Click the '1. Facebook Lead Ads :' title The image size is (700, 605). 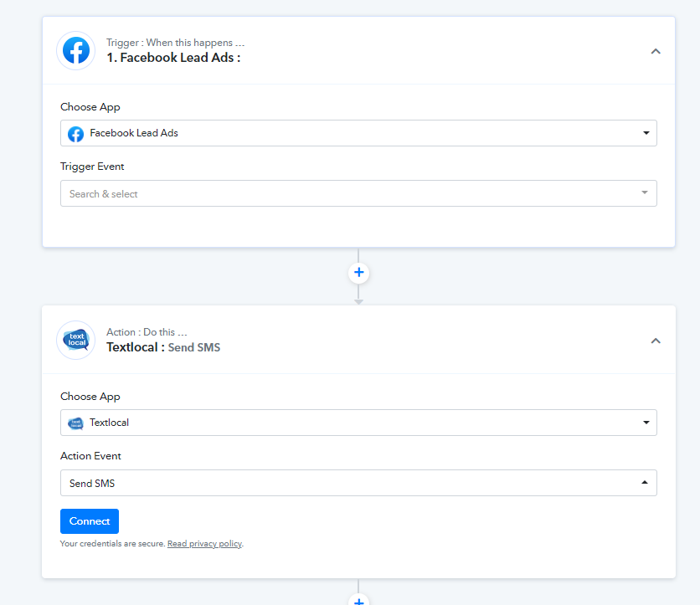point(173,58)
